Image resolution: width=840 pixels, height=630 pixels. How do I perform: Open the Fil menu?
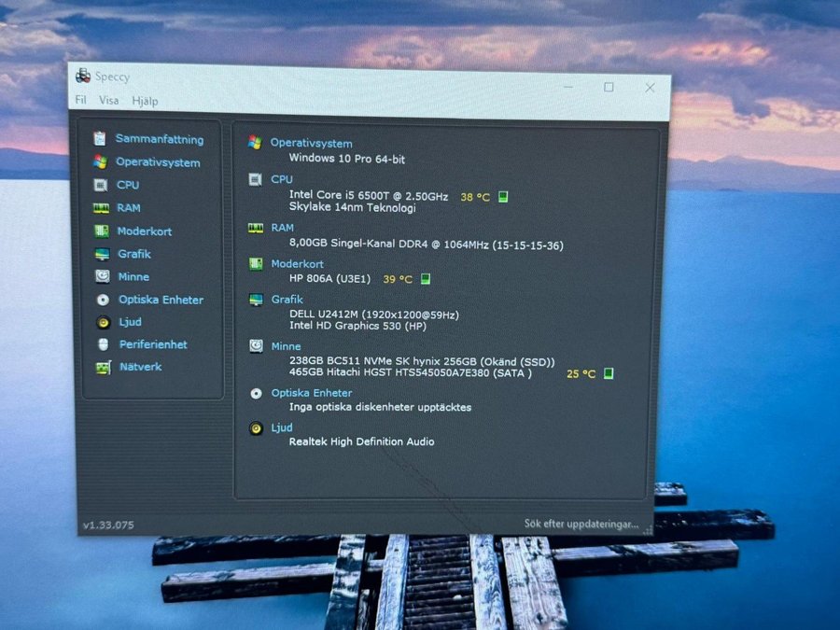(81, 100)
